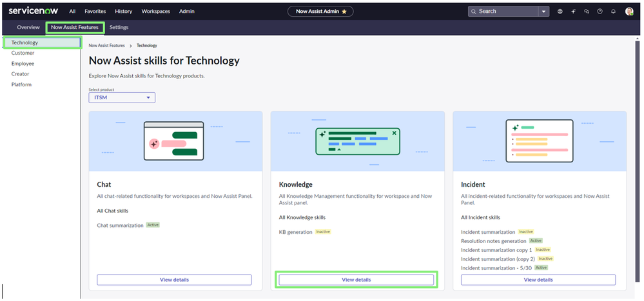Viewport: 644px width, 301px height.
Task: Click the Now Assist skills for Technology heading
Action: coord(164,61)
